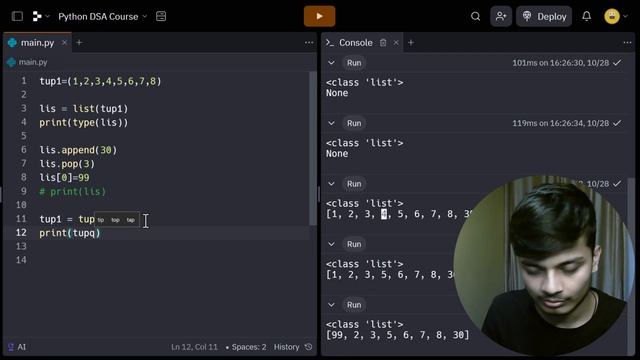Image resolution: width=640 pixels, height=360 pixels.
Task: Open the console pane three-dot menu
Action: pyautogui.click(x=627, y=42)
